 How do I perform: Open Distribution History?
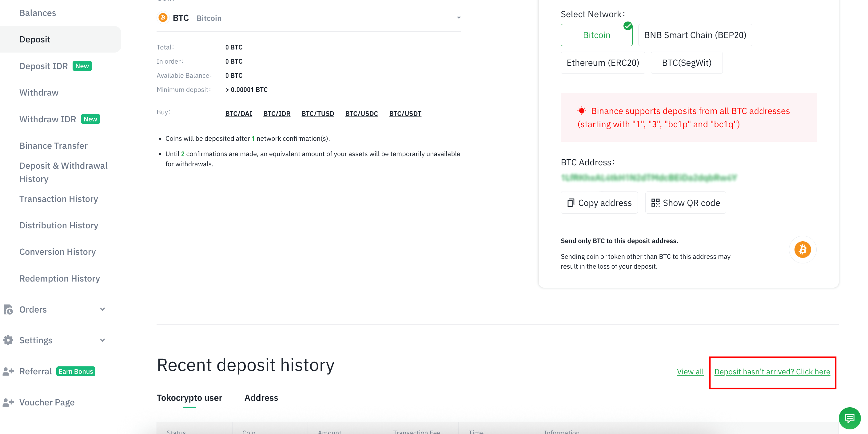(59, 225)
